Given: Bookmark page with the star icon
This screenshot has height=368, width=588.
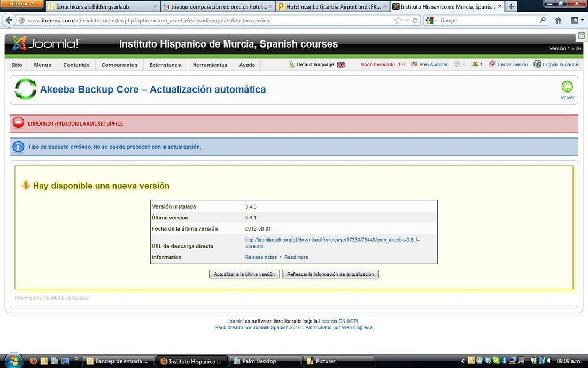Looking at the screenshot, I should point(398,21).
